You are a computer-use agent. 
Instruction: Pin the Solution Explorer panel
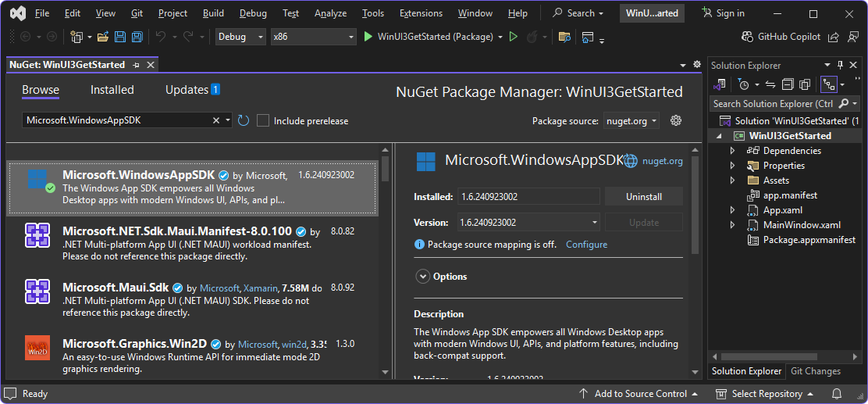(x=841, y=66)
